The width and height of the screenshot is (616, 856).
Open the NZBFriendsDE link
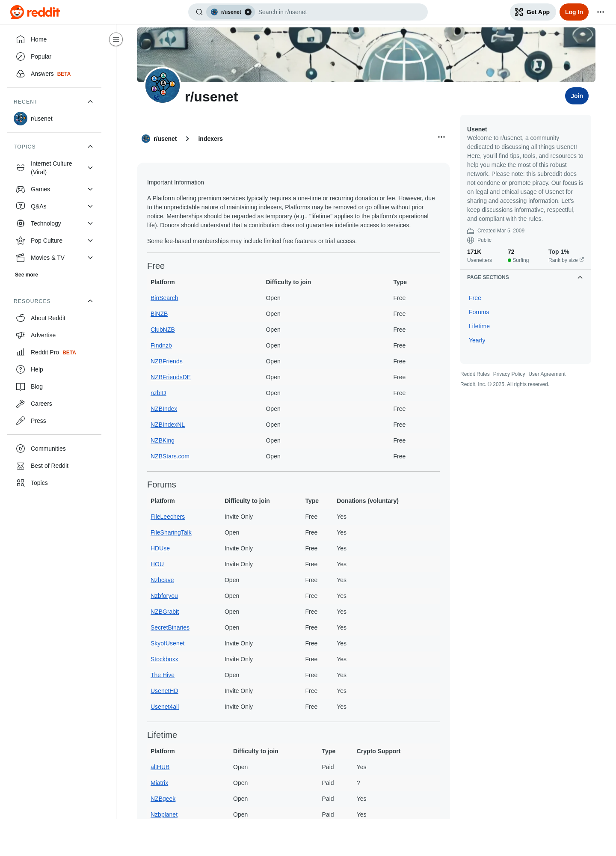[171, 377]
